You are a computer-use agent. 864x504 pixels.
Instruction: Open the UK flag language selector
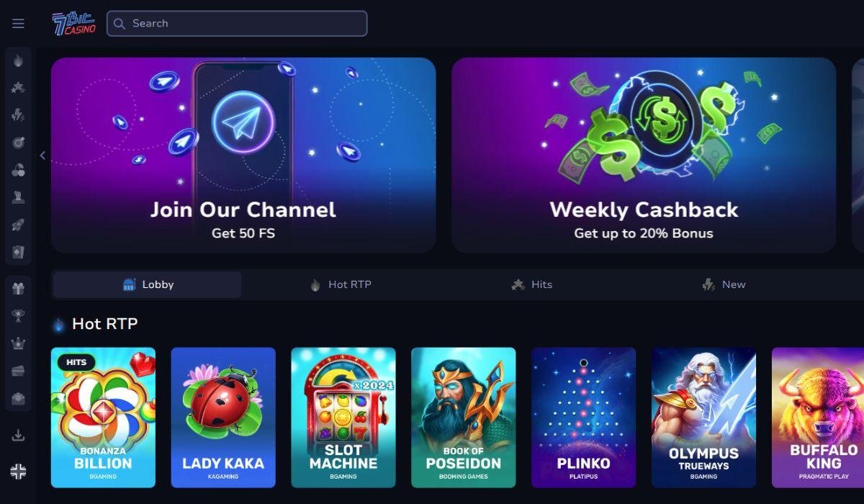pos(18,472)
